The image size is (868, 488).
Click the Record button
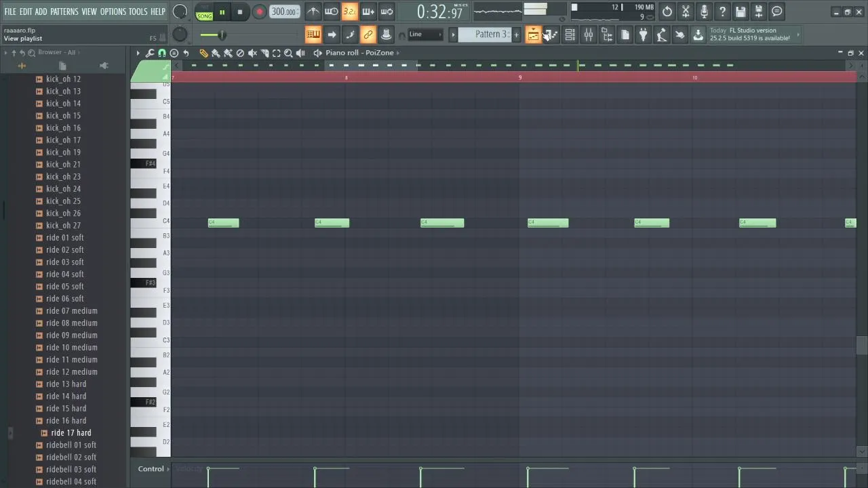point(259,12)
